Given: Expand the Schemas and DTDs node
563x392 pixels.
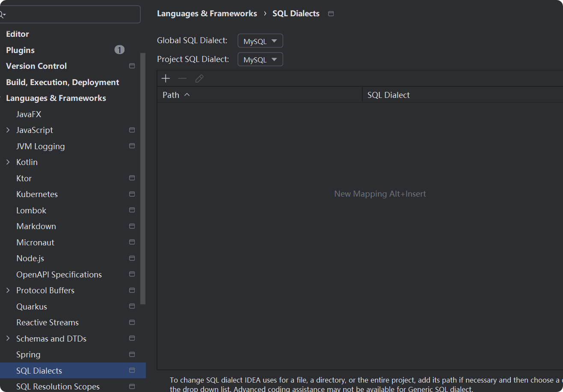Looking at the screenshot, I should (x=7, y=338).
